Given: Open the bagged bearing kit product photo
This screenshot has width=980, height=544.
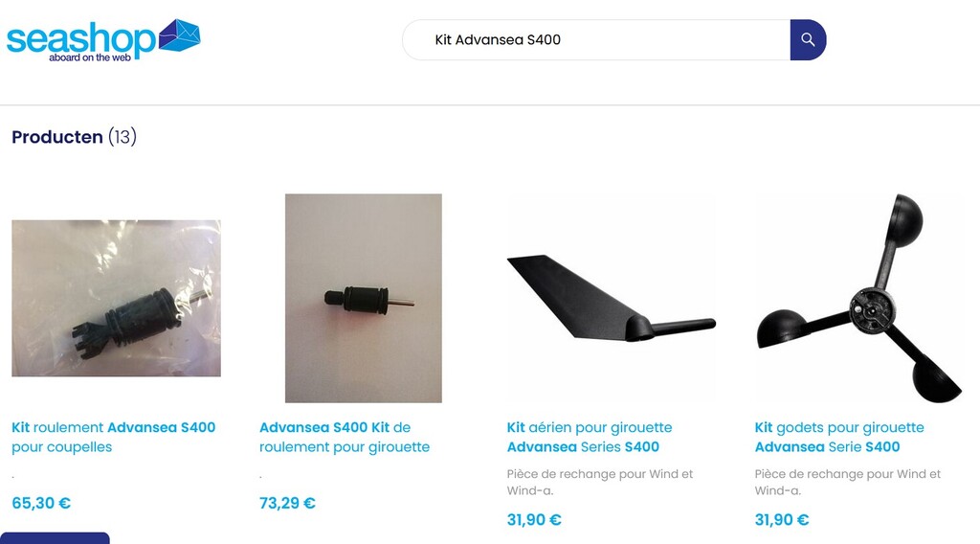Looking at the screenshot, I should point(116,298).
